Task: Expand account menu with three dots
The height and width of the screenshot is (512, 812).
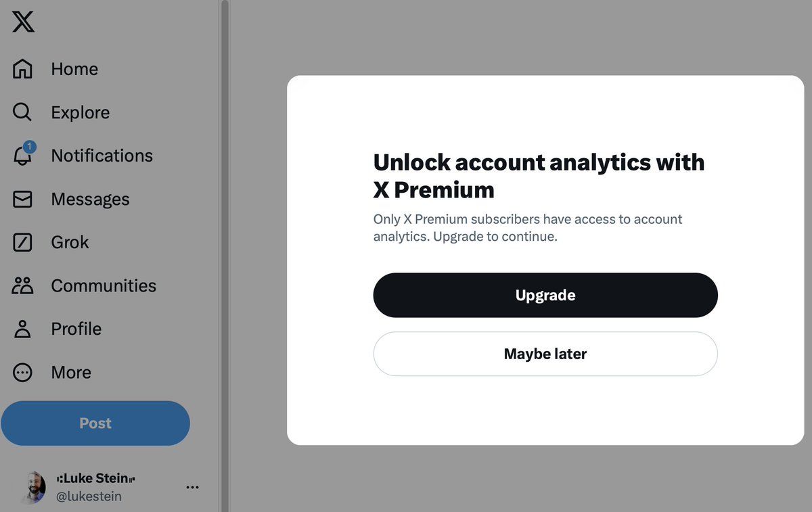Action: click(x=192, y=487)
